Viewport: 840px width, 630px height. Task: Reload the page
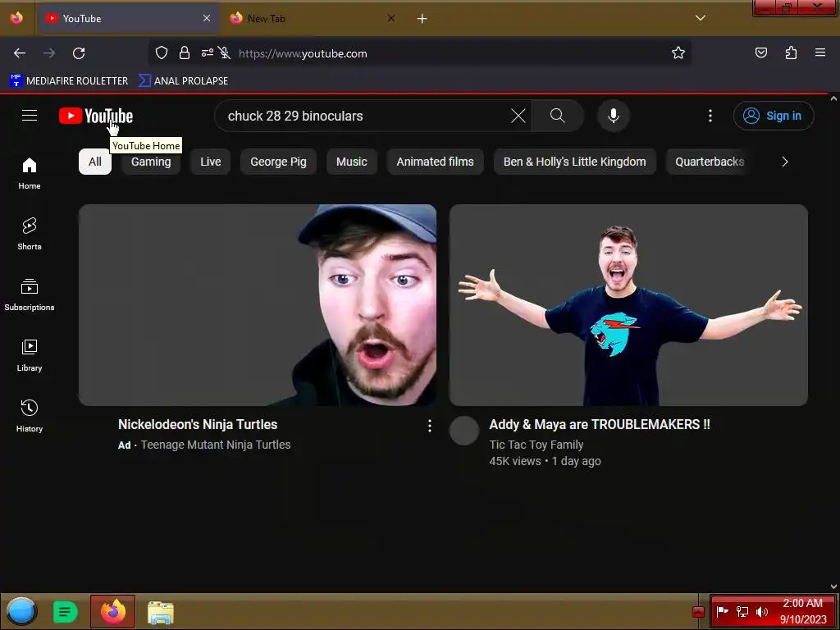[x=79, y=53]
